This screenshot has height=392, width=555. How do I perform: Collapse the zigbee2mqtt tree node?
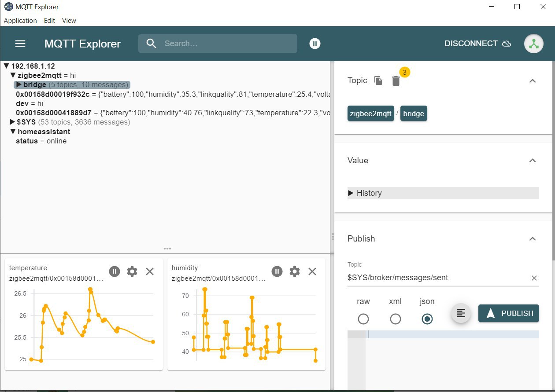pyautogui.click(x=13, y=75)
